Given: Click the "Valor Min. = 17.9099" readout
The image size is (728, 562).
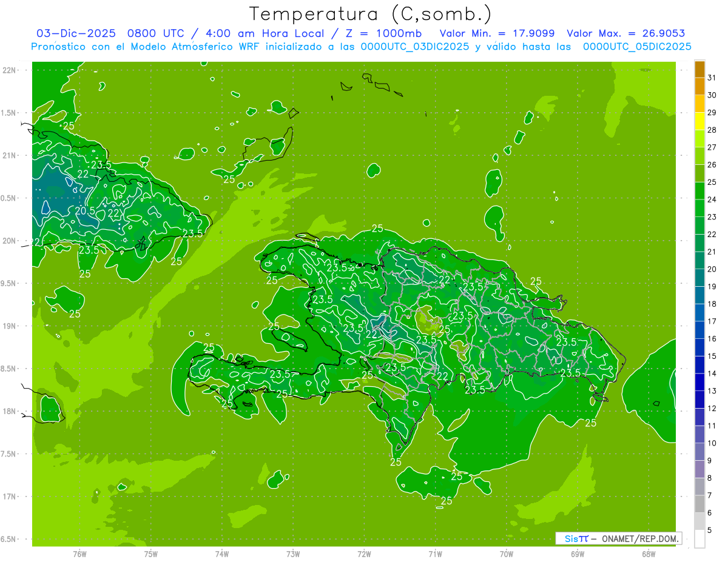Looking at the screenshot, I should tap(497, 33).
